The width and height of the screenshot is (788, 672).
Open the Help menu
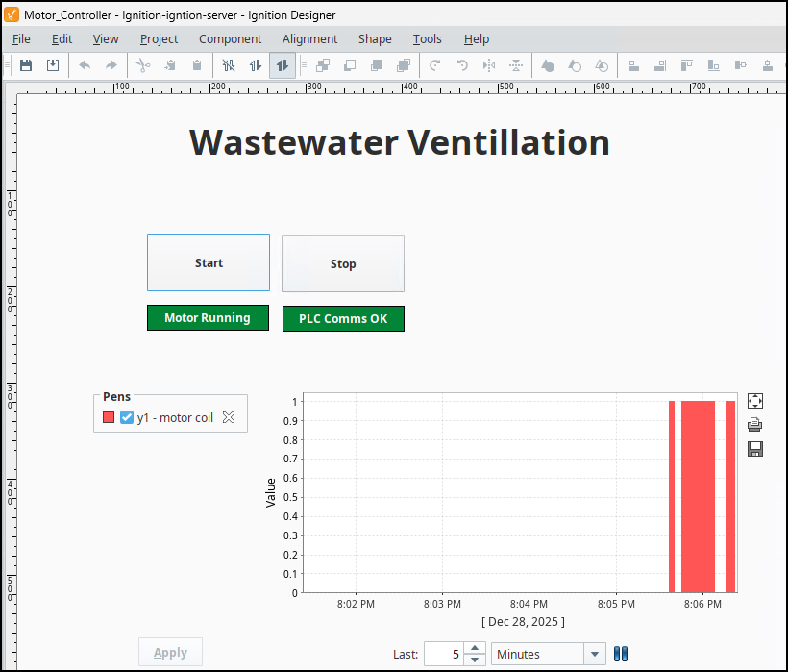(477, 39)
